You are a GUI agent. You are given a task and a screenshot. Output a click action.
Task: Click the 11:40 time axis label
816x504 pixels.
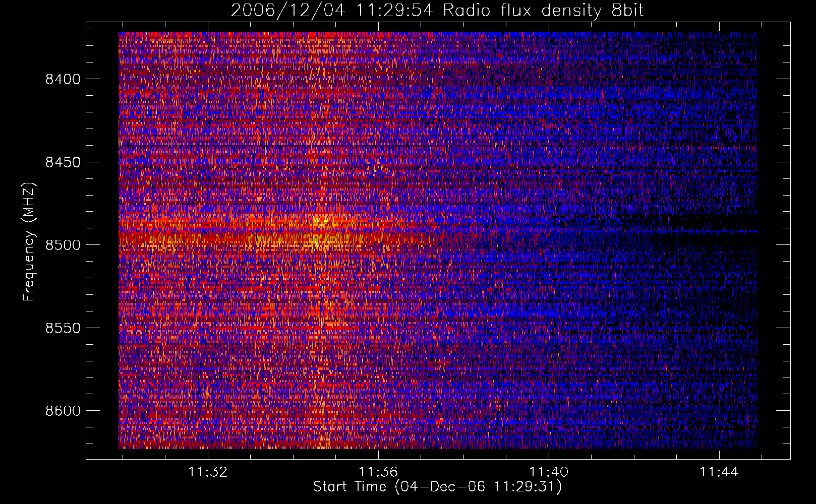[x=549, y=472]
